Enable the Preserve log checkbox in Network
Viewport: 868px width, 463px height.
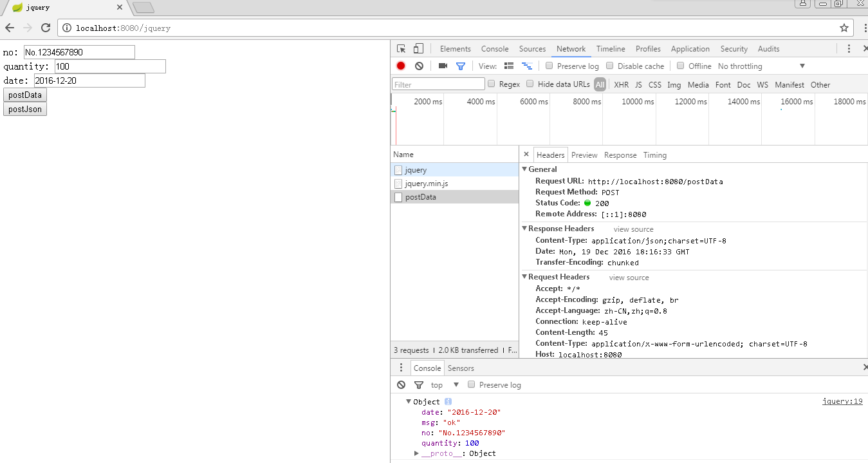pyautogui.click(x=549, y=66)
